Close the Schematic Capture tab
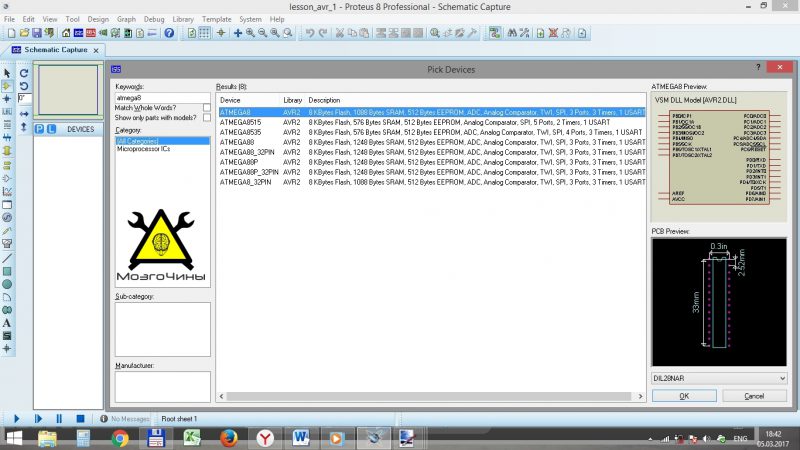Screen dimensions: 800x450 [x=96, y=51]
